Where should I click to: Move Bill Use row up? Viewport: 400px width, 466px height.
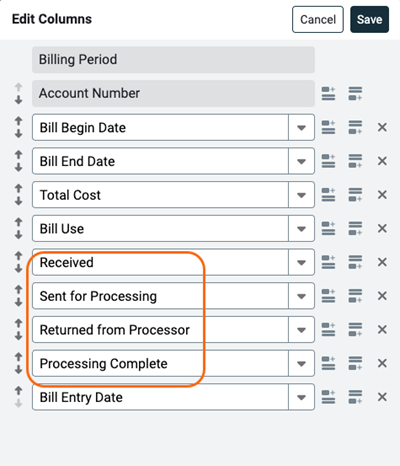(x=19, y=222)
